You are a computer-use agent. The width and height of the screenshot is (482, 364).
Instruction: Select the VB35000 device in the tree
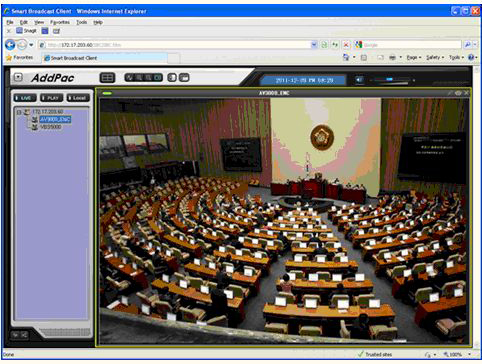[50, 127]
